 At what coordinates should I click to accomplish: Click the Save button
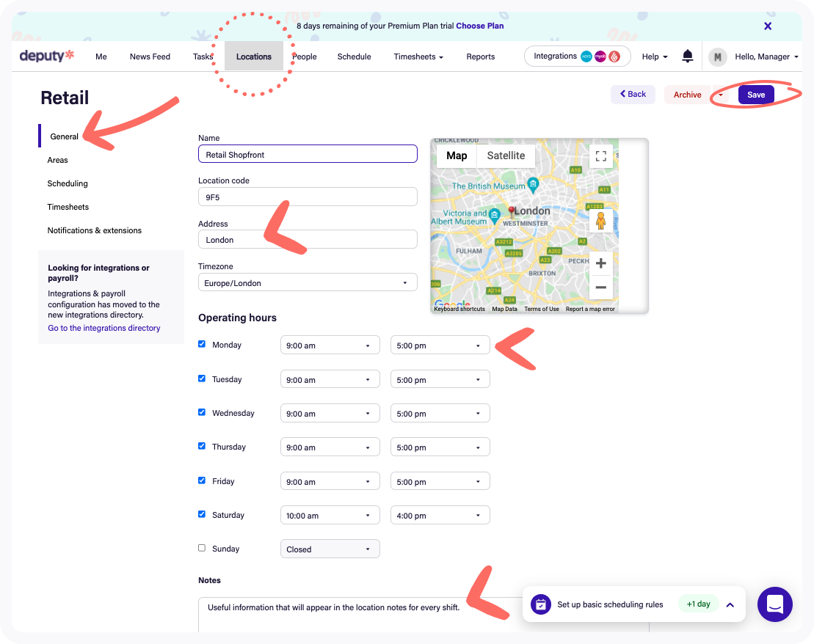(756, 95)
